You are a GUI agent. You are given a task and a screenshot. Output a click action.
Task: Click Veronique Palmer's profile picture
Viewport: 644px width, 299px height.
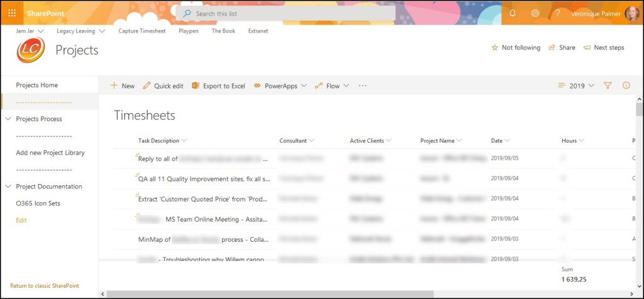pos(631,13)
